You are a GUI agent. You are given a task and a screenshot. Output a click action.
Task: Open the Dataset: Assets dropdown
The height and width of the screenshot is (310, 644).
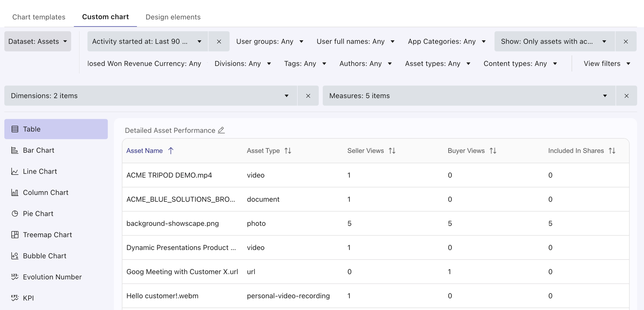(38, 41)
